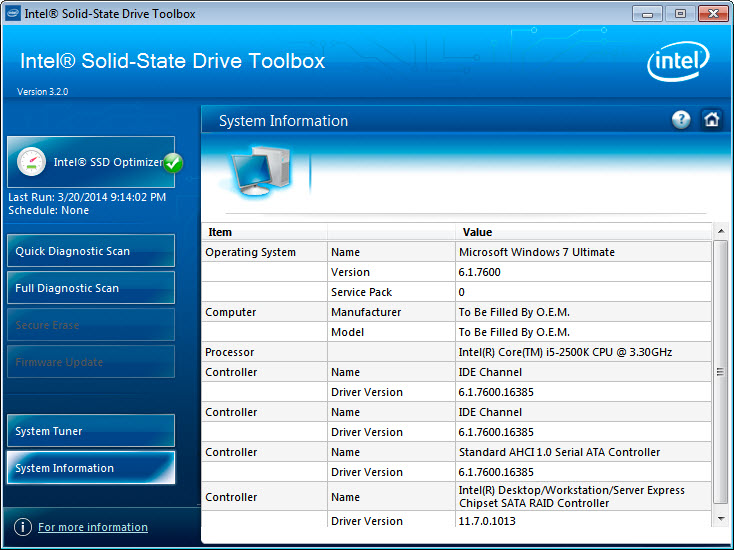This screenshot has height=550, width=734.
Task: Go to the home screen icon
Action: click(712, 120)
